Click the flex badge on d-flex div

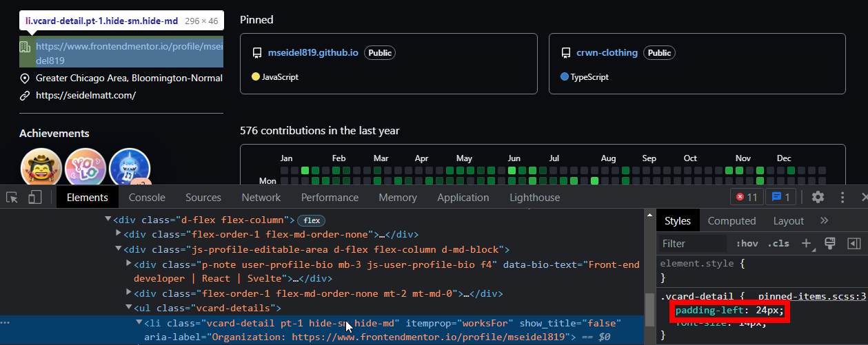[x=312, y=220]
